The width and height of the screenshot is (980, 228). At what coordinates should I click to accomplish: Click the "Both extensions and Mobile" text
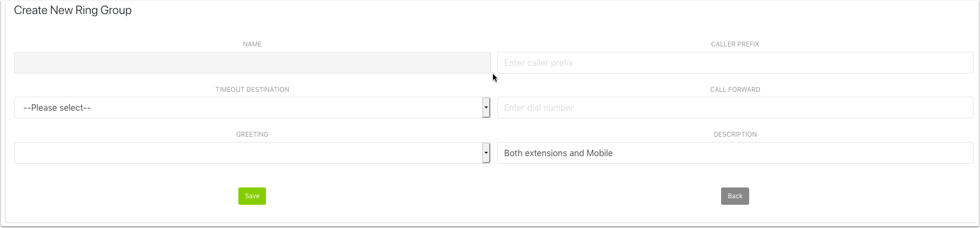coord(558,153)
